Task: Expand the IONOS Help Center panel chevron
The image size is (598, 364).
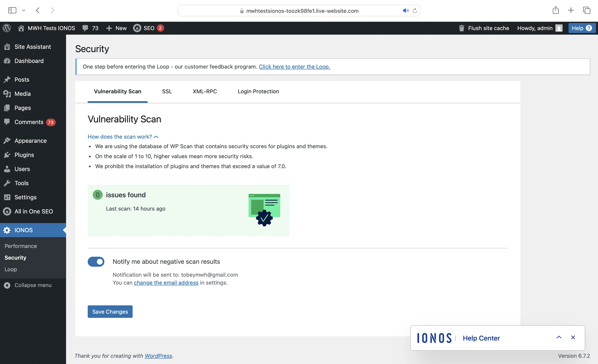Action: [x=559, y=337]
